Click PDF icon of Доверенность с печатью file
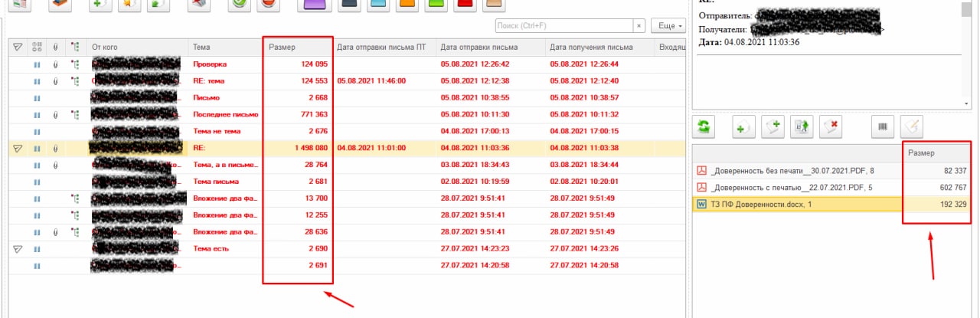The image size is (980, 318). [x=700, y=187]
